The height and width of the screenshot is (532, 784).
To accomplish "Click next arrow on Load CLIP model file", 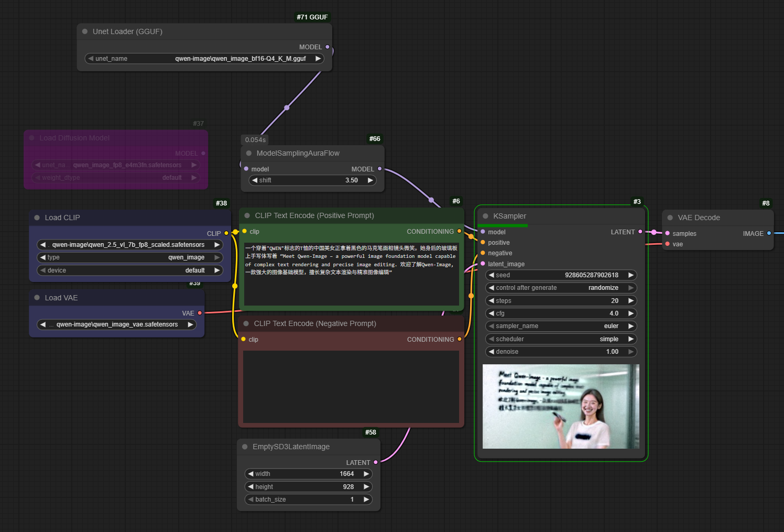I will tap(217, 245).
